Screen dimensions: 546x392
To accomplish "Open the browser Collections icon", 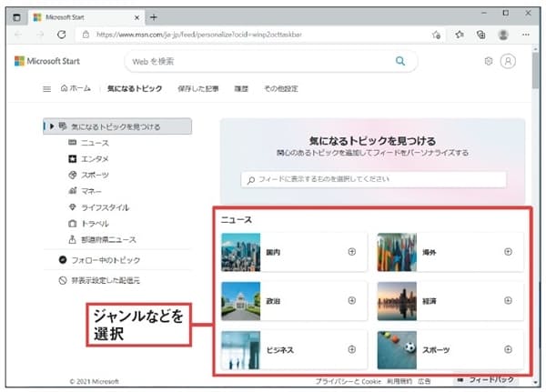I will click(x=480, y=35).
